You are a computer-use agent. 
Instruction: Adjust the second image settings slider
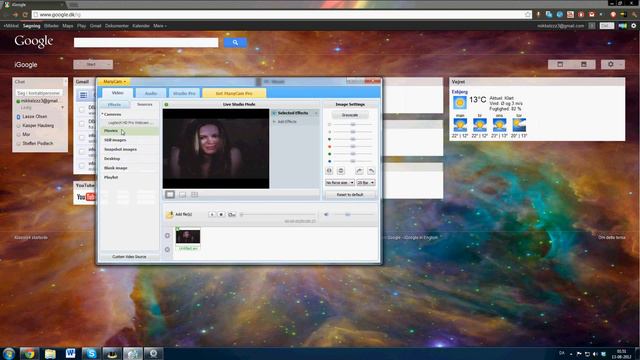353,132
